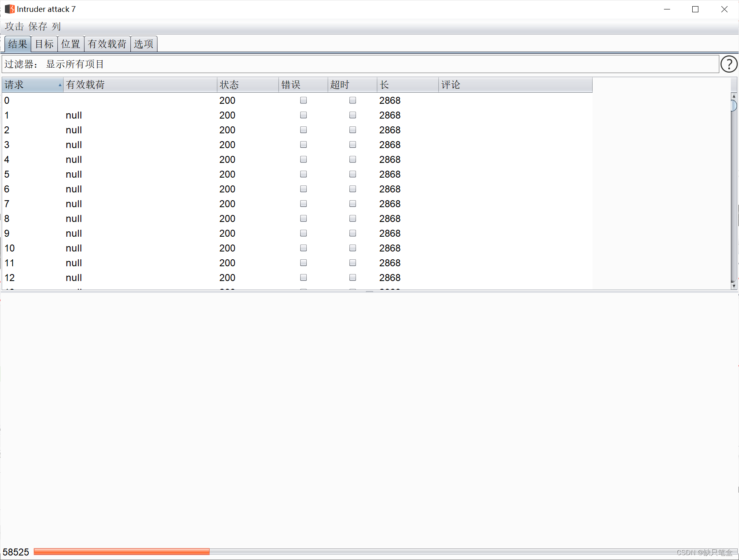The width and height of the screenshot is (739, 560).
Task: Close the Intruder attack 7 window
Action: click(x=724, y=9)
